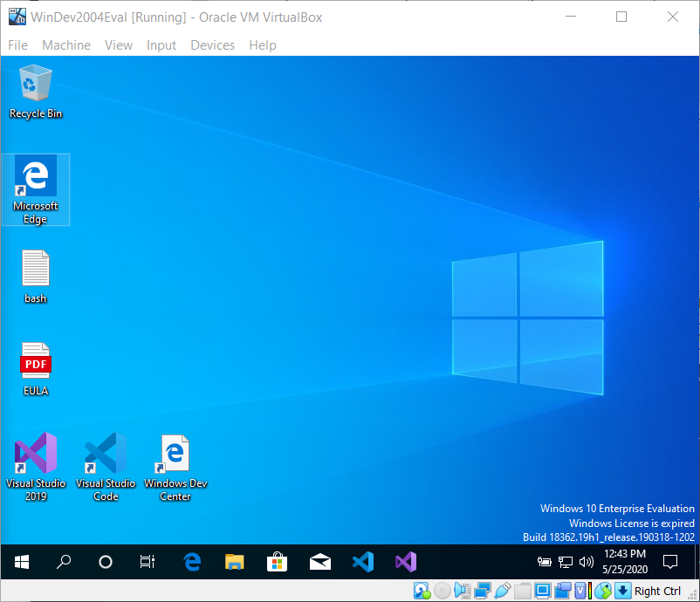Screen dimensions: 700x602
Task: Click VirtualBox audio indicator
Action: [x=463, y=591]
